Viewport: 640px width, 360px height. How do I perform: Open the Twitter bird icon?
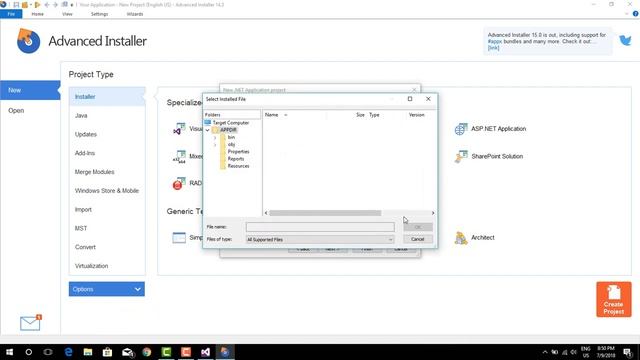(625, 40)
